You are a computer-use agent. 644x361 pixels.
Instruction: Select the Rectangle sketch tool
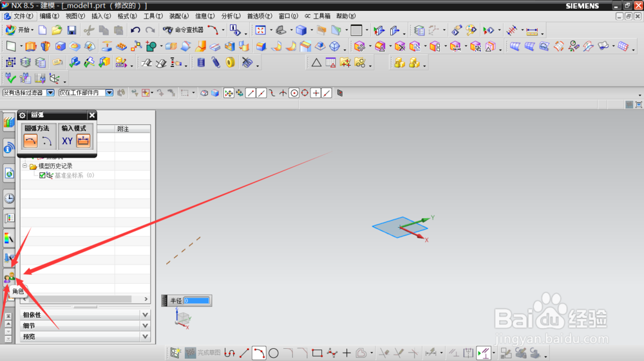[x=317, y=353]
